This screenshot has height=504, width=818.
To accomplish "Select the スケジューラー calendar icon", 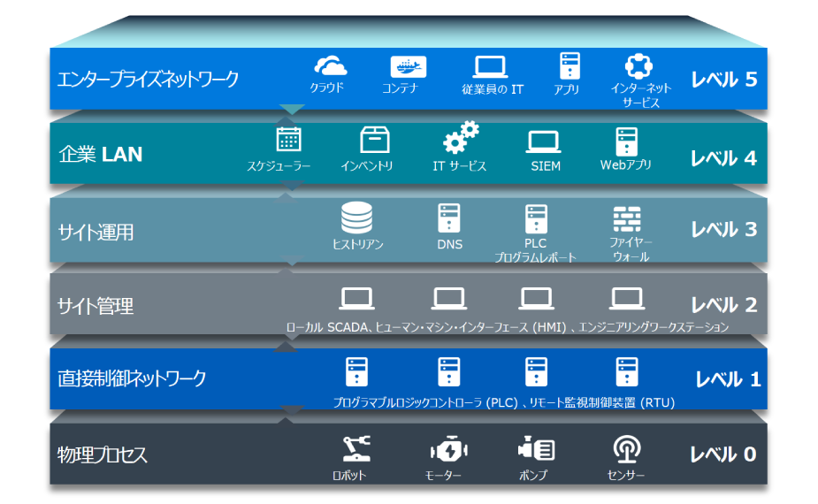I will [288, 140].
